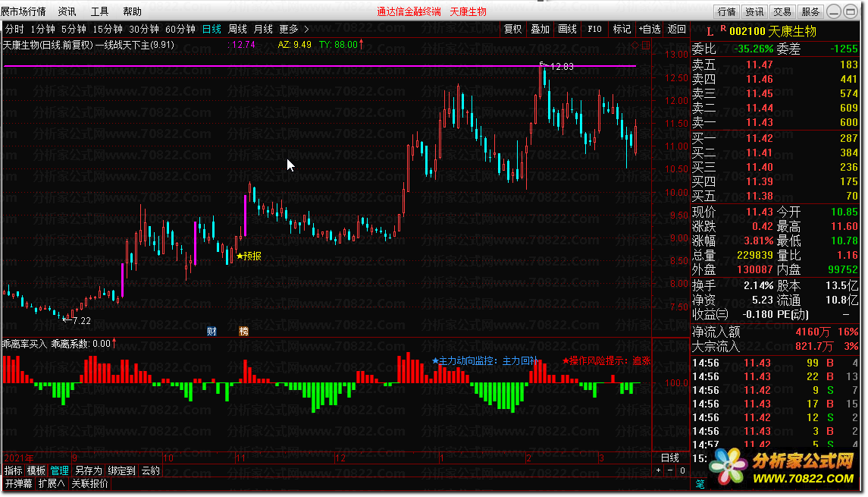Zoom out chart with the − button
Screen dimensions: 868x497
pyautogui.click(x=670, y=470)
